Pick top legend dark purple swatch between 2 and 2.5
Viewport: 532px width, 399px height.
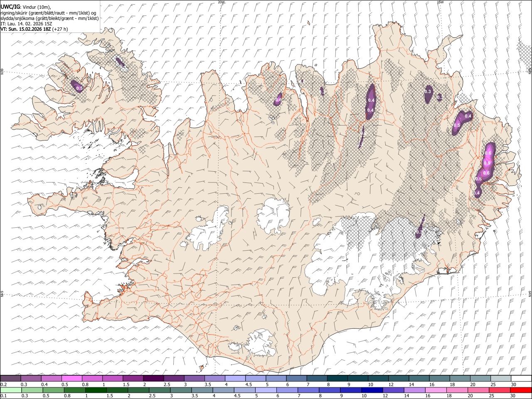[x=153, y=378]
